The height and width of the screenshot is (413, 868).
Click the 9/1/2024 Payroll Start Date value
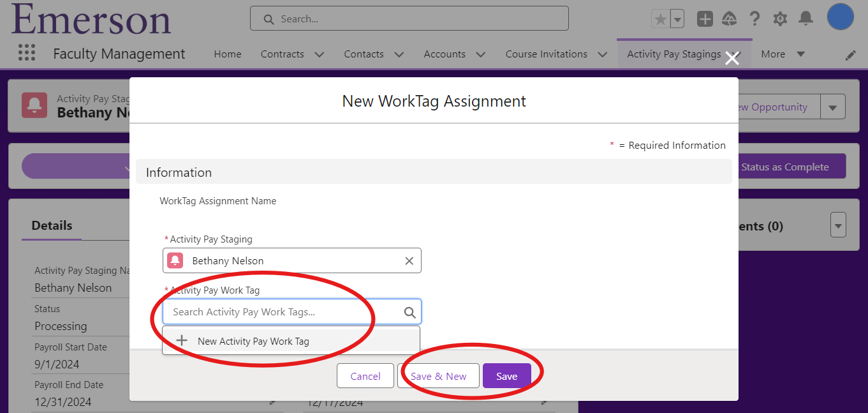[x=56, y=364]
